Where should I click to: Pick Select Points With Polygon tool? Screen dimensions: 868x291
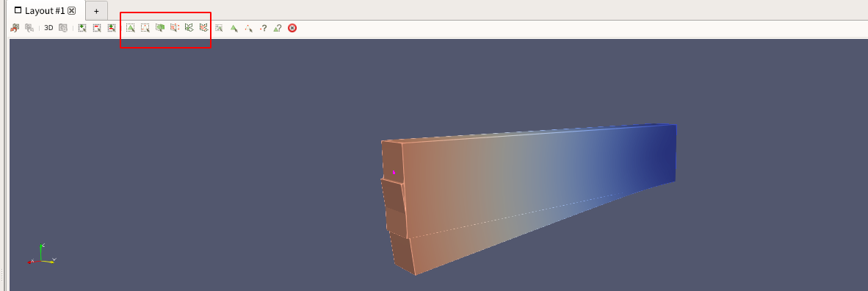pos(203,28)
